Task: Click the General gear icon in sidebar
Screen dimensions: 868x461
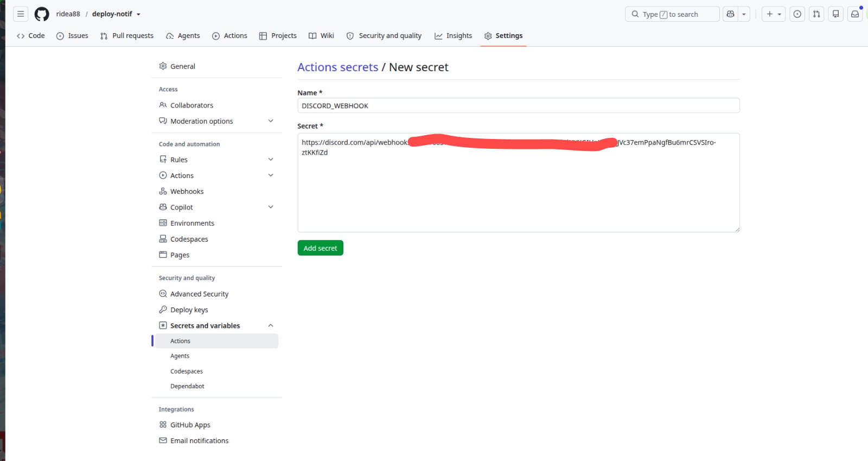Action: point(163,66)
